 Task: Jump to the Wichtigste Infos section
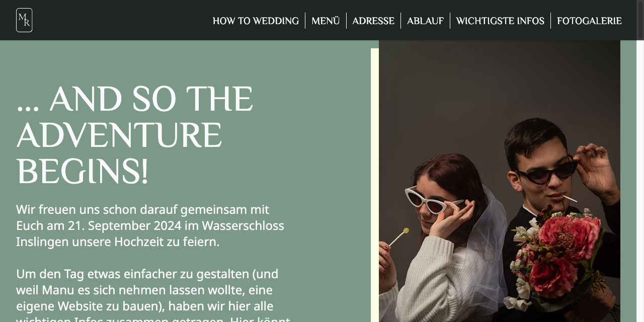tap(500, 21)
